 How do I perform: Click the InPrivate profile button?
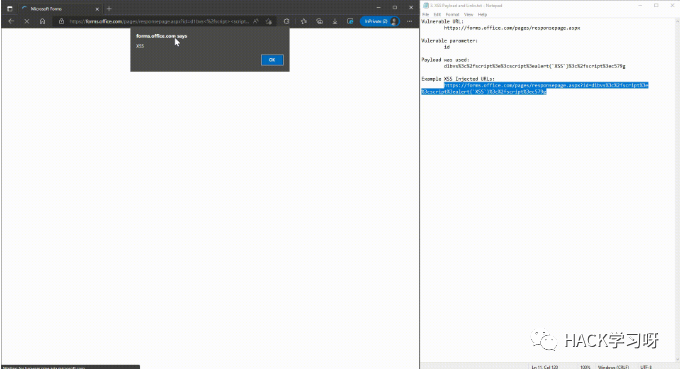click(380, 21)
